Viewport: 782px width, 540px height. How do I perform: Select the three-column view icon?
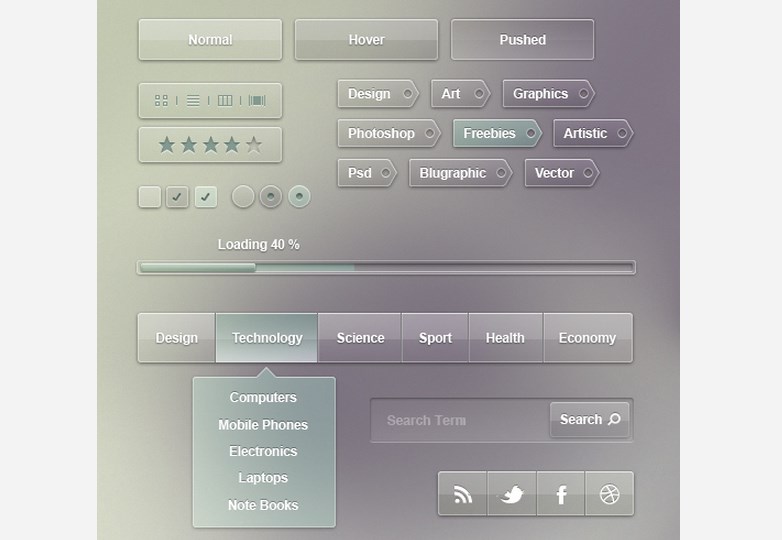click(x=225, y=100)
